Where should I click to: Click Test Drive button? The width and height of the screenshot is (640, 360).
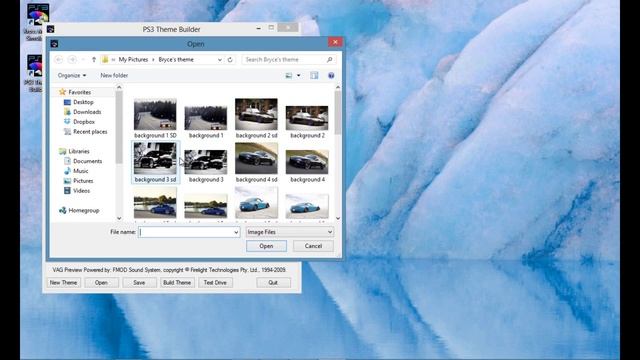click(215, 283)
